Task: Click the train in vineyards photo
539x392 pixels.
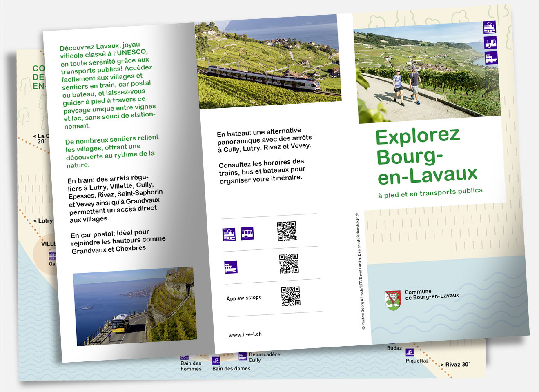Action: click(268, 62)
